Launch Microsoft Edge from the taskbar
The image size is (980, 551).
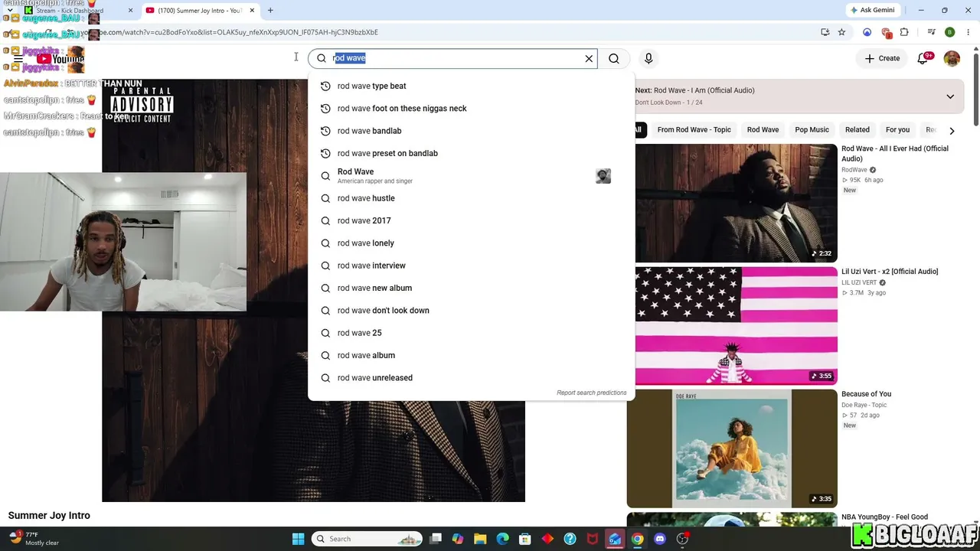pyautogui.click(x=502, y=539)
